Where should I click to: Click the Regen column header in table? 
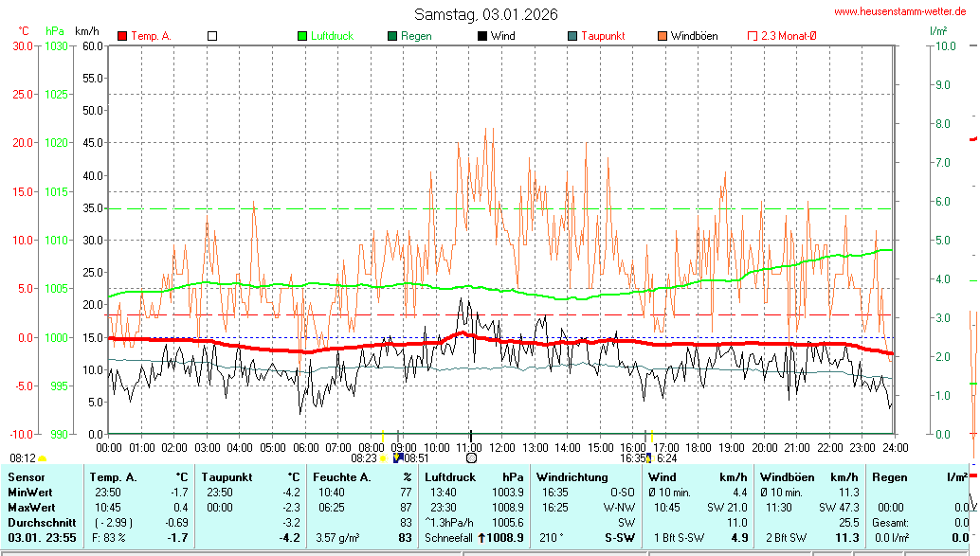(x=889, y=477)
